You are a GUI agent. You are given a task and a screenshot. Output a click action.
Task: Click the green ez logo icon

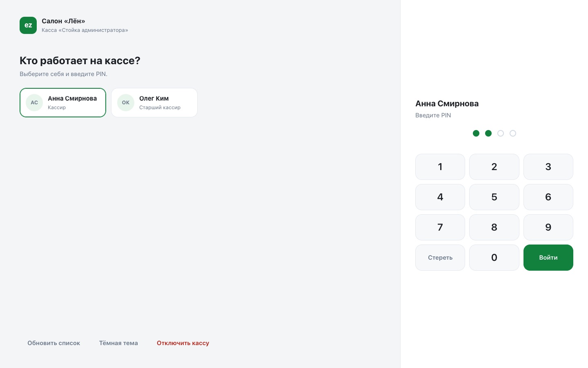pyautogui.click(x=28, y=25)
